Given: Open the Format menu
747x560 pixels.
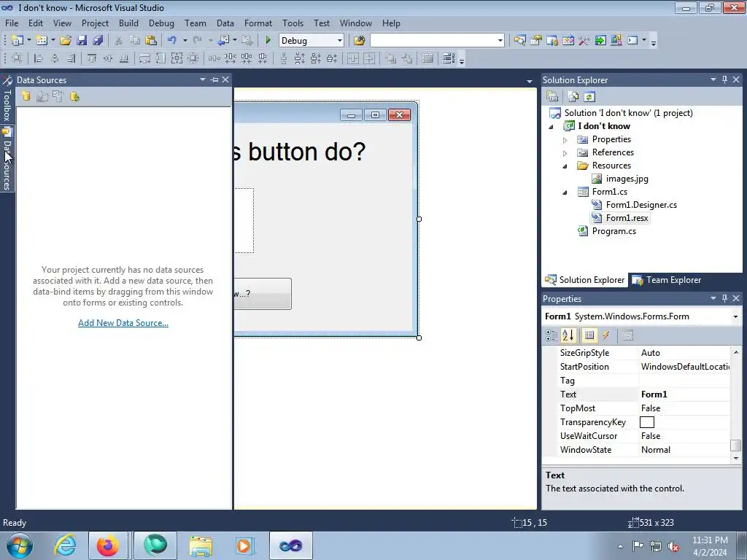Looking at the screenshot, I should [258, 23].
